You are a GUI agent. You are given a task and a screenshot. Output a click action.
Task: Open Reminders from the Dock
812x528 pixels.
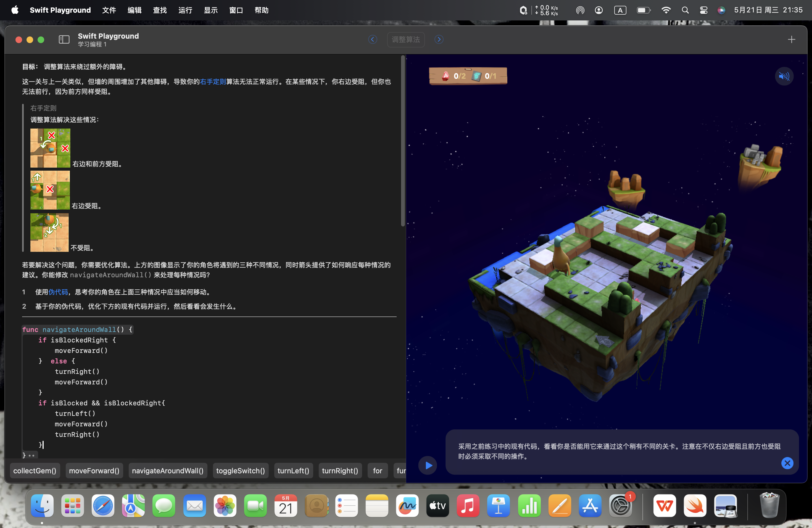(x=347, y=505)
